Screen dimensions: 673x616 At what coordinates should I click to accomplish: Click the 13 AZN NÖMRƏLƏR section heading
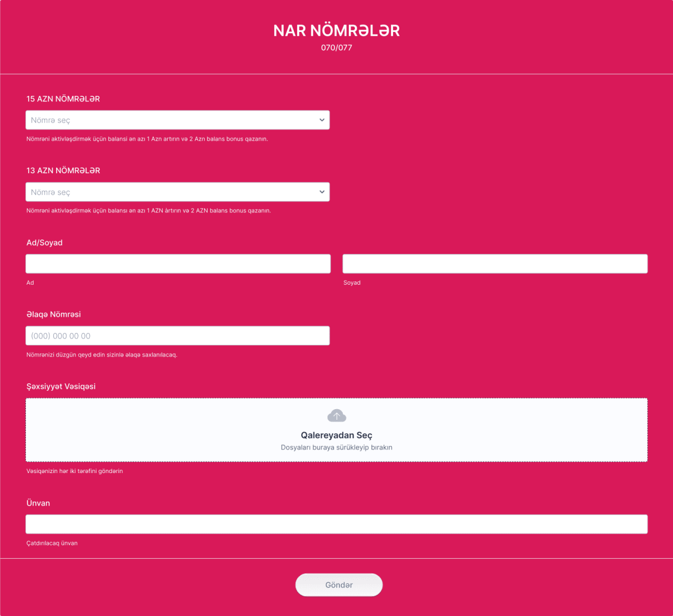[63, 170]
